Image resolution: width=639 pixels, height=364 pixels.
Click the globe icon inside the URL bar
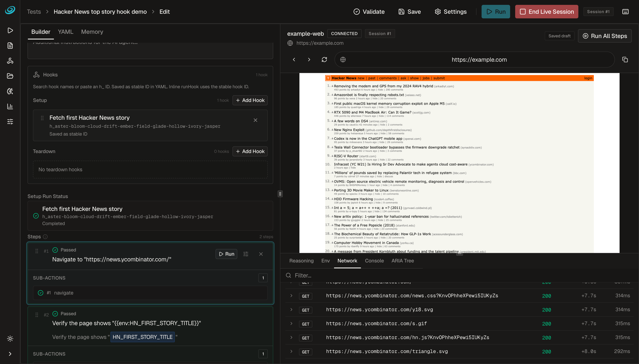tap(343, 60)
